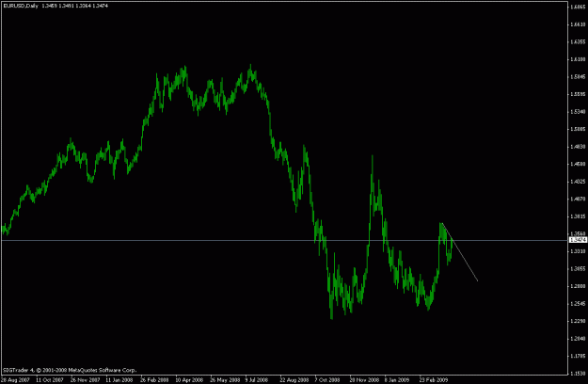This screenshot has height=384, width=588.
Task: Click the 1.1530 price scale label
Action: click(x=578, y=374)
